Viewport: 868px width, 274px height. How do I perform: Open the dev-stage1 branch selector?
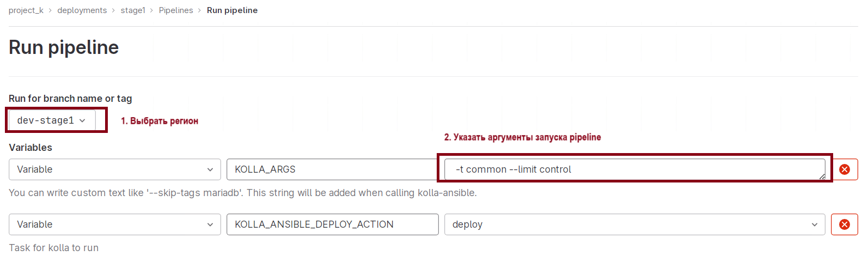point(52,120)
